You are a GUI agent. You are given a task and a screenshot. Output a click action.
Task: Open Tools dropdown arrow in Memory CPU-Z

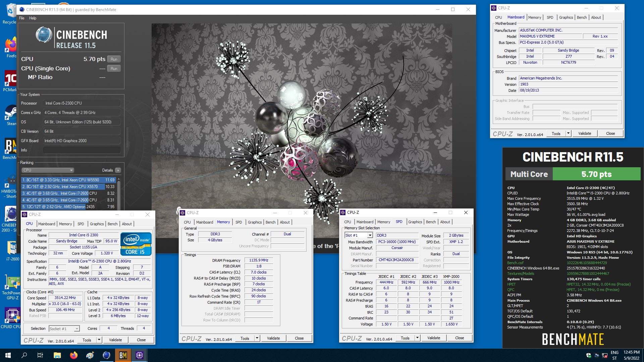[x=257, y=338]
